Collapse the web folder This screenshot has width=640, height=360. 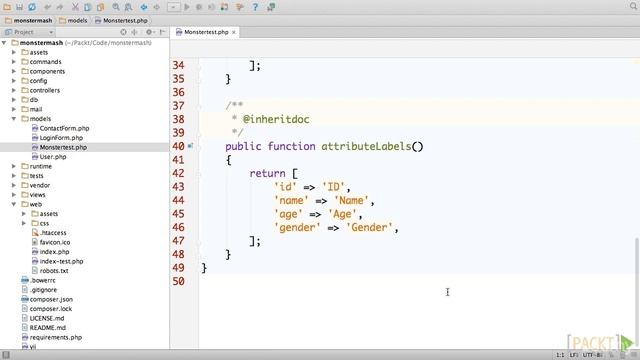[x=14, y=204]
